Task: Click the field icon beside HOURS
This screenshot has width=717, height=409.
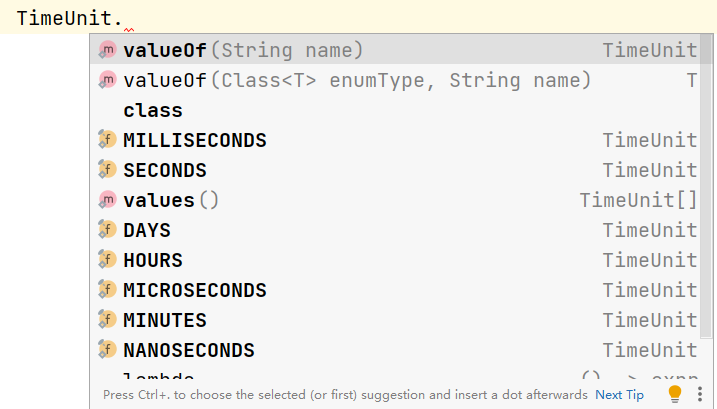Action: click(x=107, y=260)
